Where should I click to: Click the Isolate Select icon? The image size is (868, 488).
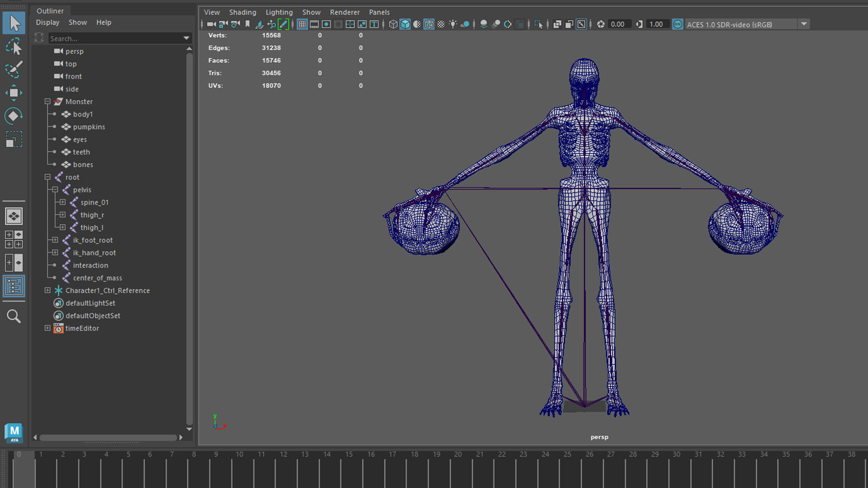(538, 24)
